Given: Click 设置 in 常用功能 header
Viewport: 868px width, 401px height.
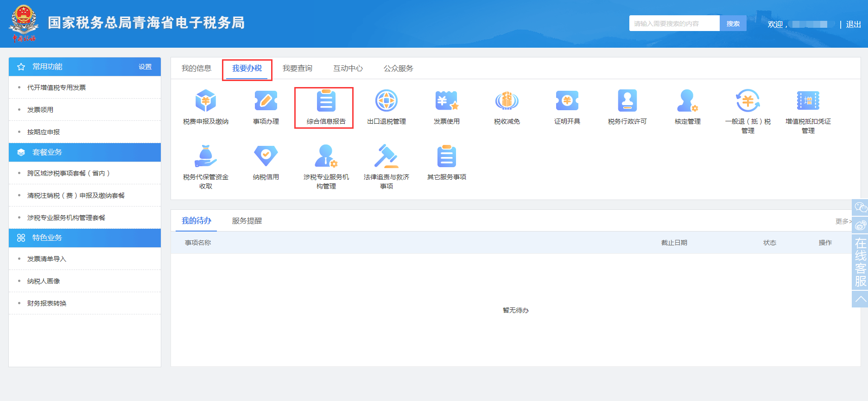Looking at the screenshot, I should point(145,67).
